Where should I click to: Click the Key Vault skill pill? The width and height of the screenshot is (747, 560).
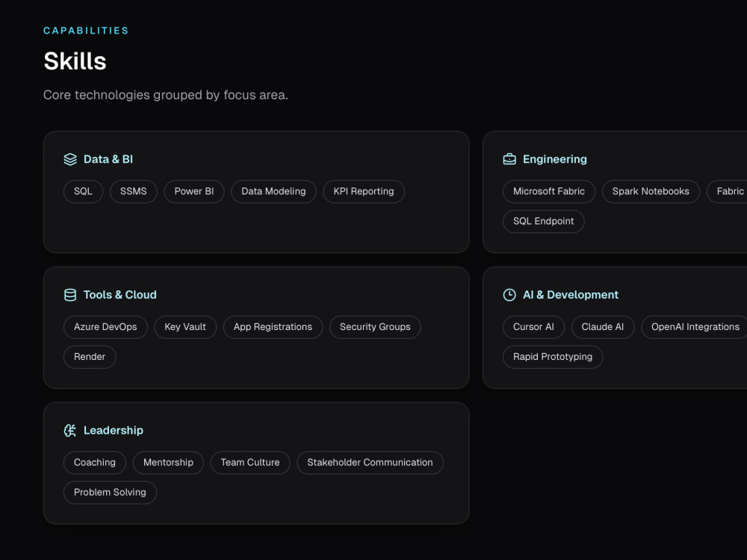[185, 327]
